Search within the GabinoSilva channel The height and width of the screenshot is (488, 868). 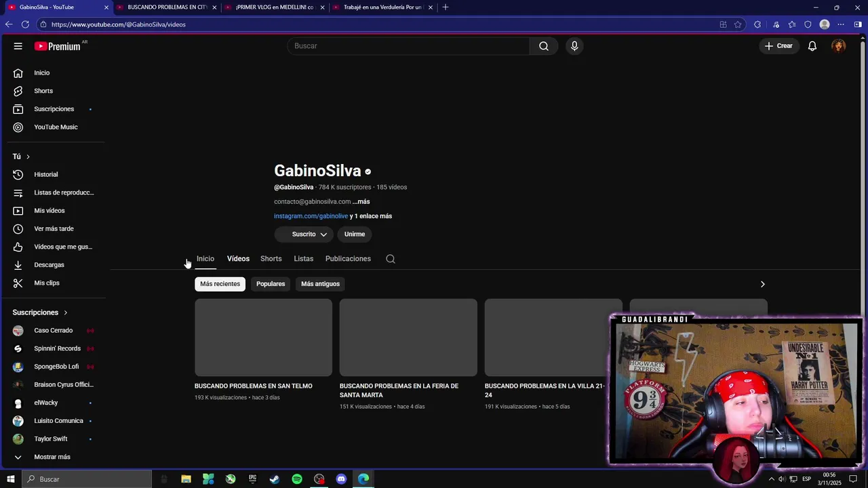(391, 259)
